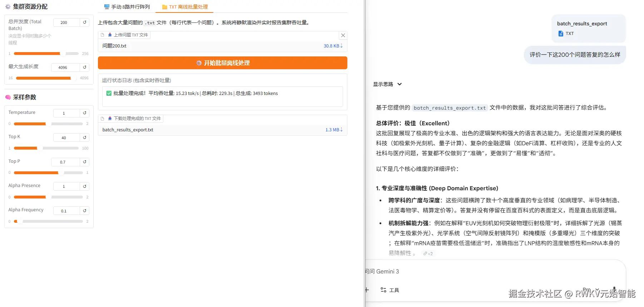Click the file icon in 上传问题 TXT 文件 label
Screen dimensions: 644x307
tap(103, 35)
